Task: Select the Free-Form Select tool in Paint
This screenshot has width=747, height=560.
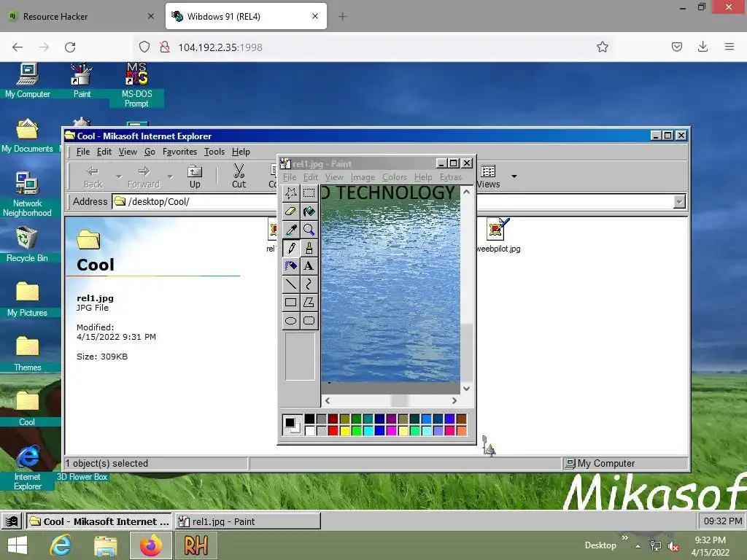Action: tap(290, 193)
